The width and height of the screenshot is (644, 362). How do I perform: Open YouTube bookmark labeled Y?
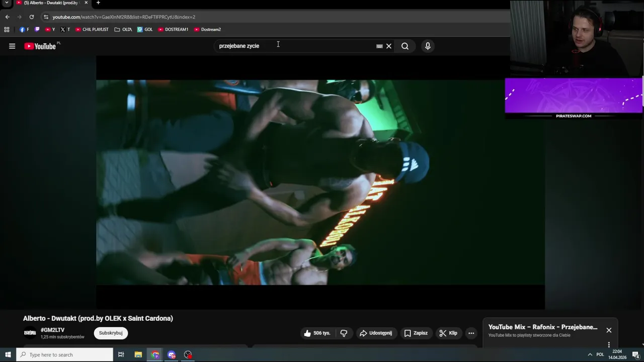[x=50, y=30]
